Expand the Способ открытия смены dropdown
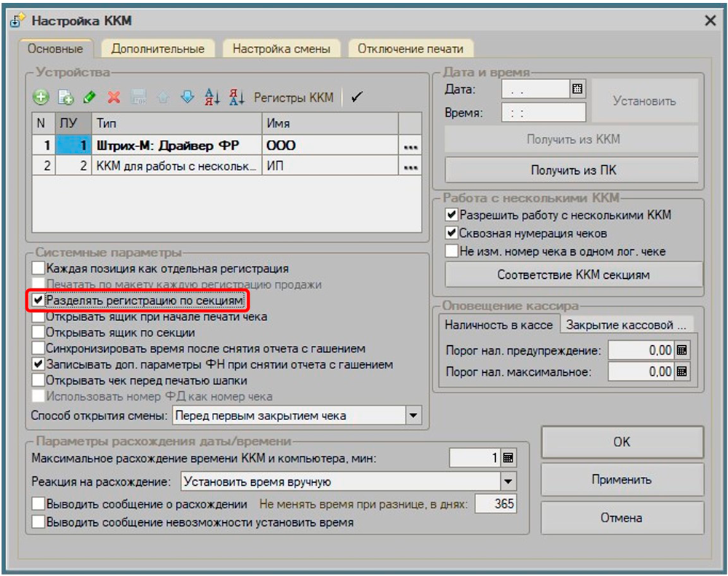This screenshot has height=576, width=728. (414, 416)
